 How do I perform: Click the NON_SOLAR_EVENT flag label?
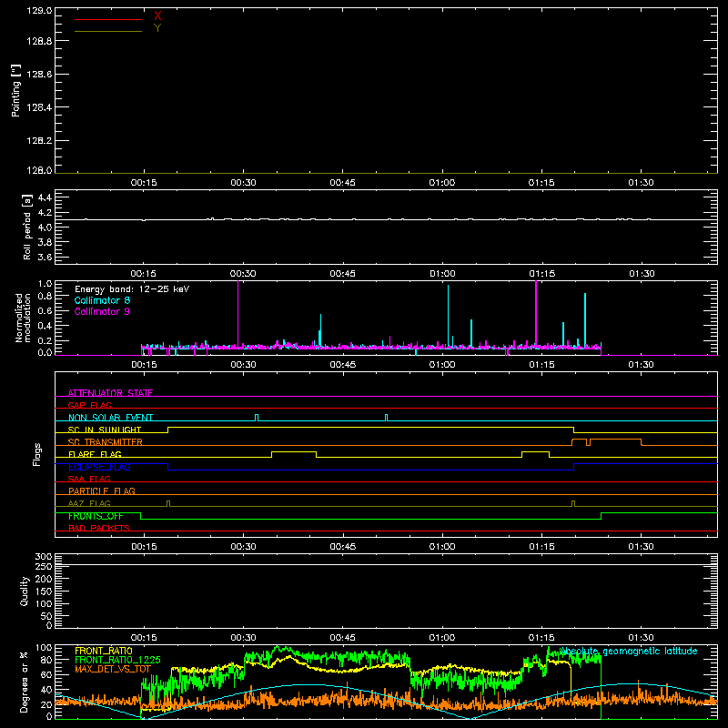tap(110, 418)
